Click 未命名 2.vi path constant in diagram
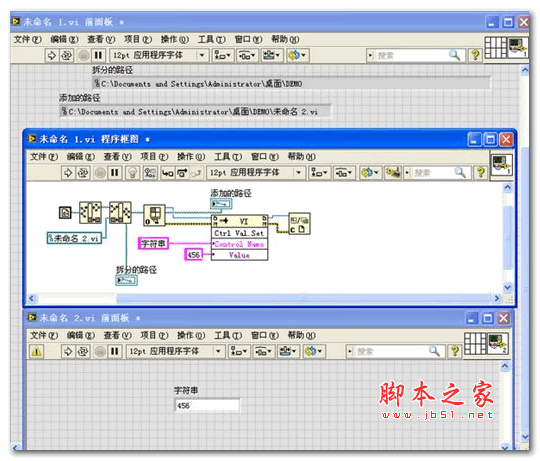 coord(74,238)
